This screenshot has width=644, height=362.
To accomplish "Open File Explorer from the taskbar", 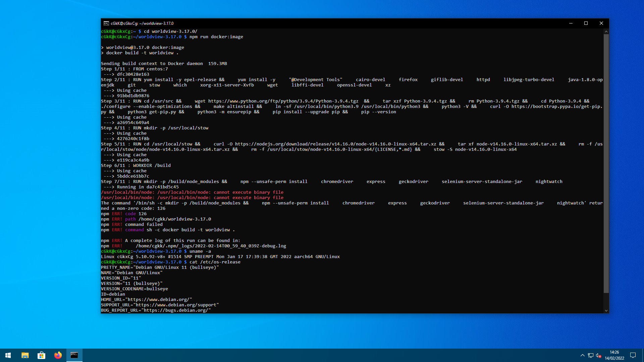I will pos(25,355).
